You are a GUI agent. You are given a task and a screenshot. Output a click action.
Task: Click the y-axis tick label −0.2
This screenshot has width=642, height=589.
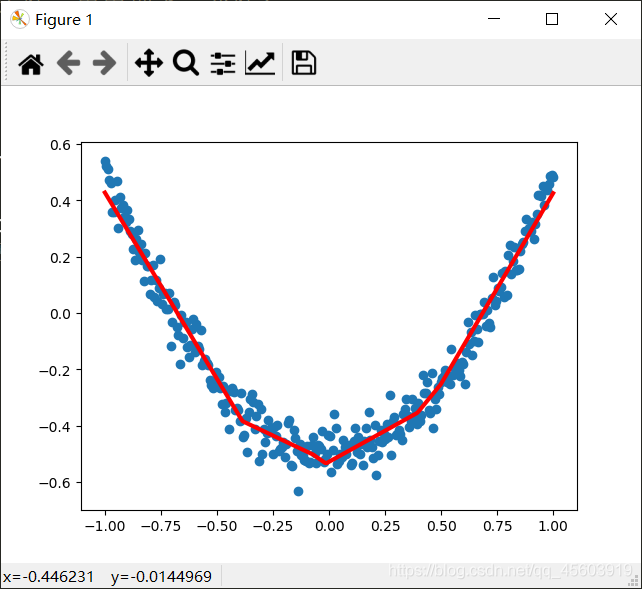(55, 370)
